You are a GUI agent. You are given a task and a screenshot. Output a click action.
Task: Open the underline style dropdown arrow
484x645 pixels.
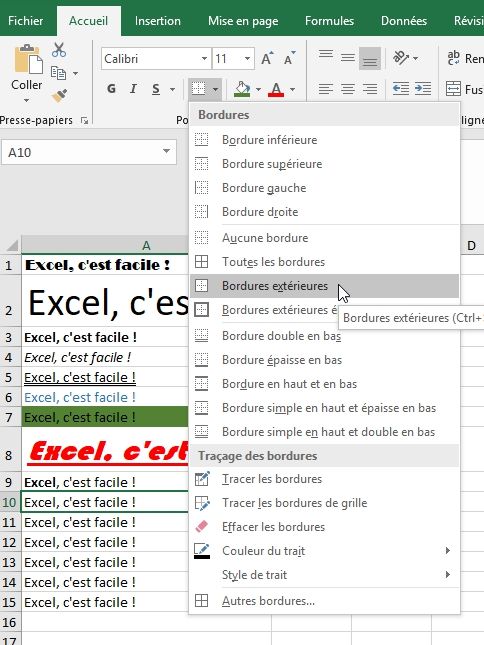coord(172,89)
